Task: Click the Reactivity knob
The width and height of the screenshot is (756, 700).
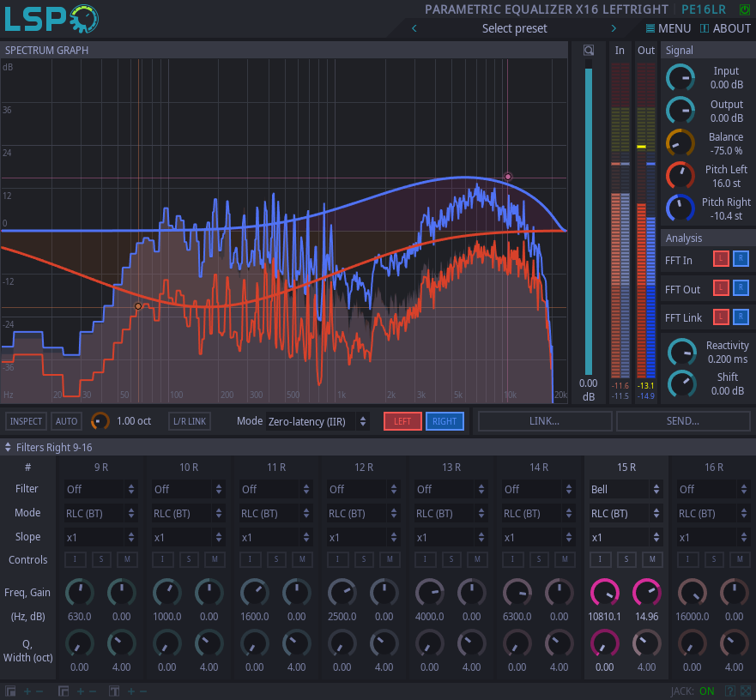Action: 681,352
